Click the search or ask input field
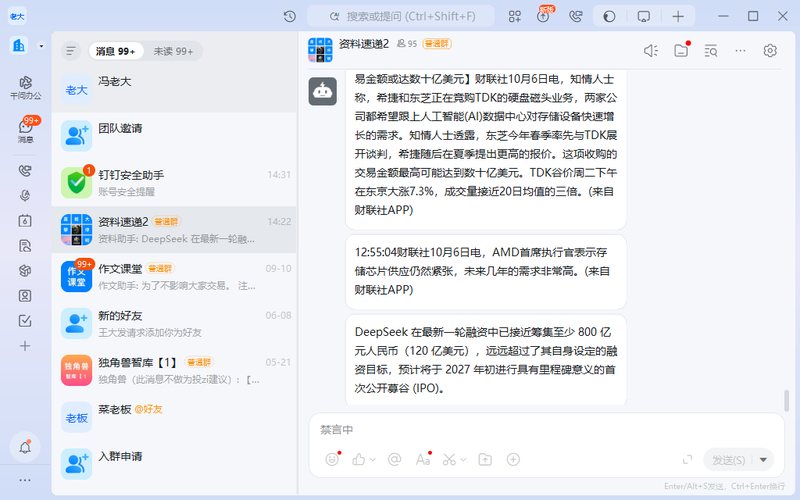Viewport: 800px width, 500px height. click(401, 16)
